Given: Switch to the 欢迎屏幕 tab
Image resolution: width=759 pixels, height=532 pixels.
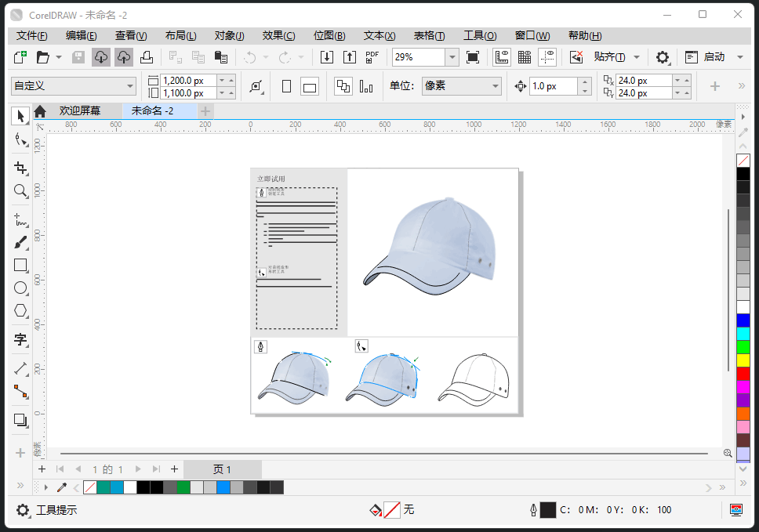Looking at the screenshot, I should (x=79, y=111).
